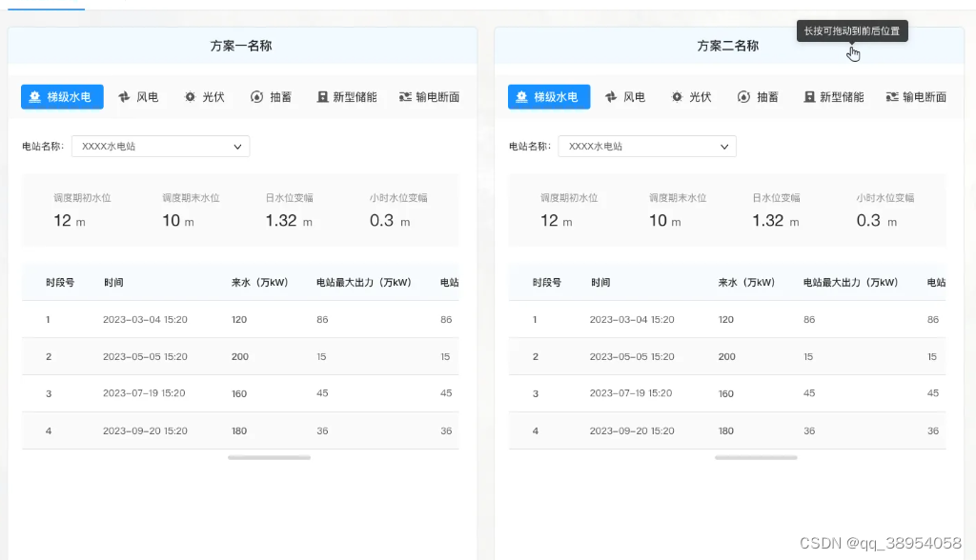Click the 方案一名称 panel header
Screen dimensions: 976x560
coord(241,46)
